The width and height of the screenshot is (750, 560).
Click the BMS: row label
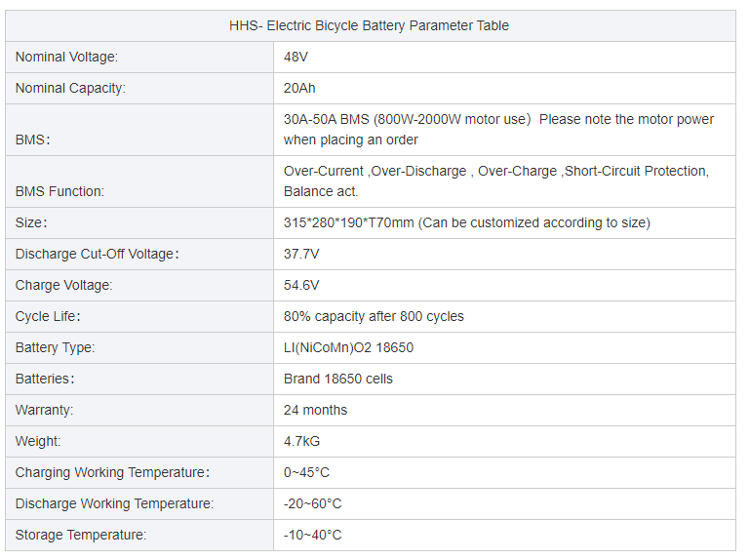pyautogui.click(x=32, y=140)
